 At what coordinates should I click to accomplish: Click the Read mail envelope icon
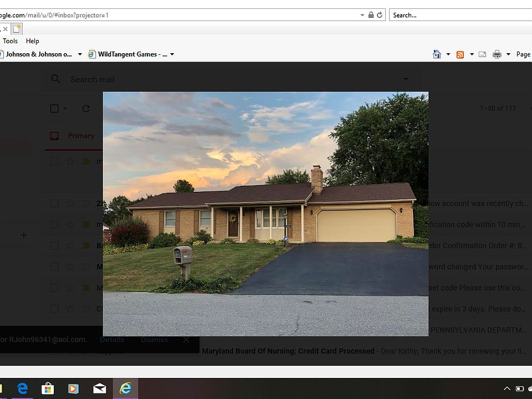(482, 54)
